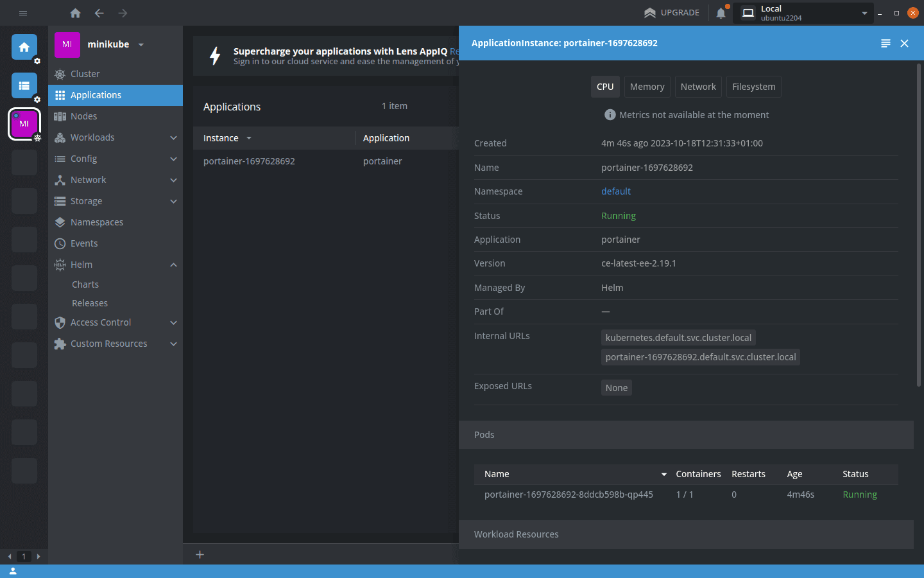Navigate back with the left arrow

(99, 13)
